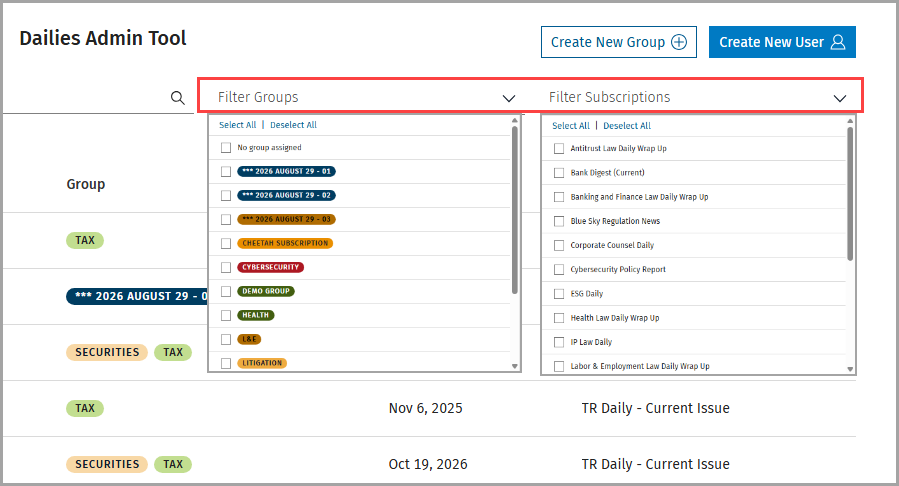Screen dimensions: 899x486
Task: Check Health Law Daily Wrap Up checkbox
Action: [559, 318]
